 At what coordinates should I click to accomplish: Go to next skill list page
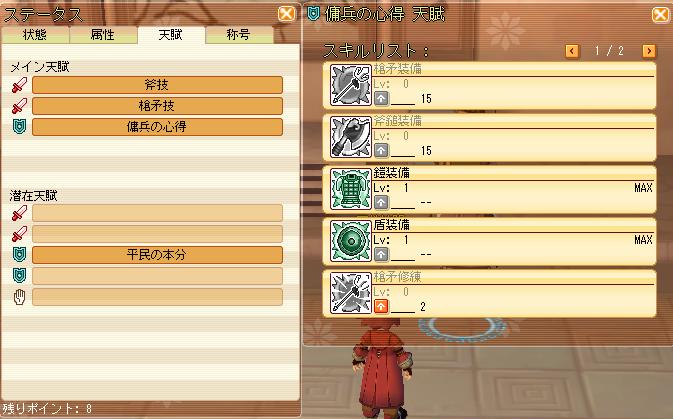coord(649,51)
